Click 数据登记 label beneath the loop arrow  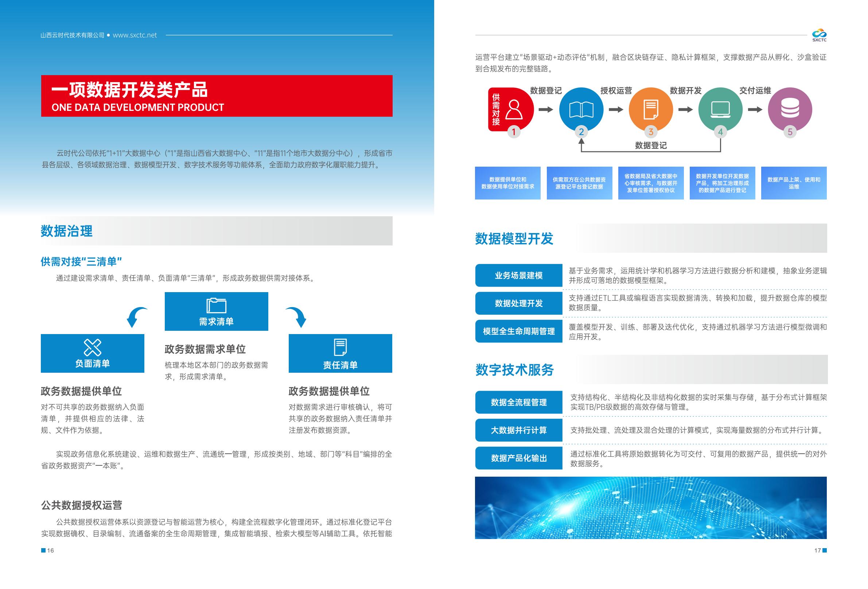[x=651, y=146]
